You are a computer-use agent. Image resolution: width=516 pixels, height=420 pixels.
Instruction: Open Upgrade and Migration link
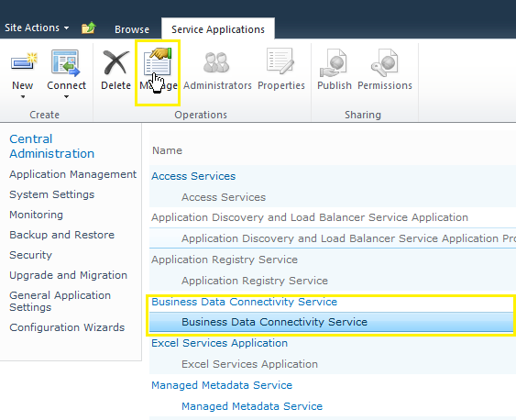(68, 275)
